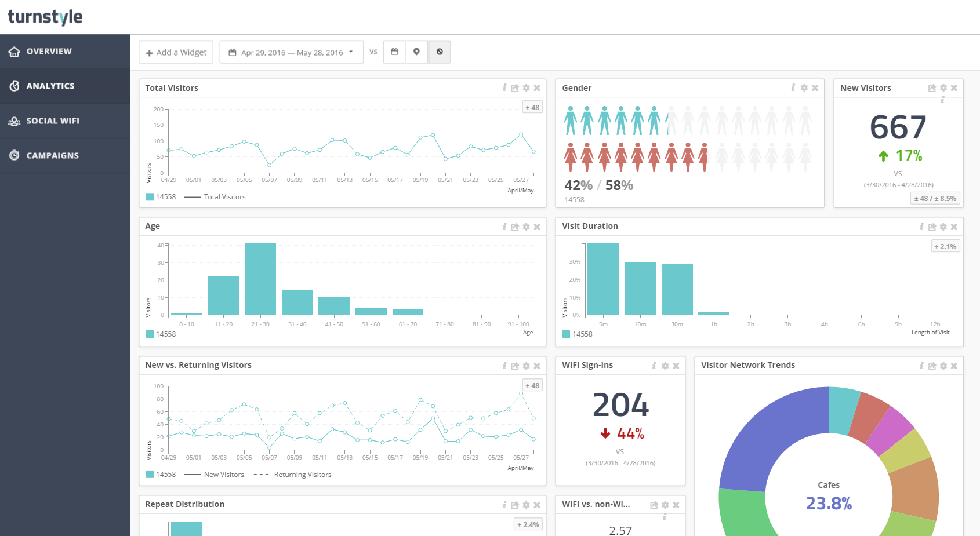Export the Repeat Distribution widget
The height and width of the screenshot is (536, 980).
(x=515, y=505)
